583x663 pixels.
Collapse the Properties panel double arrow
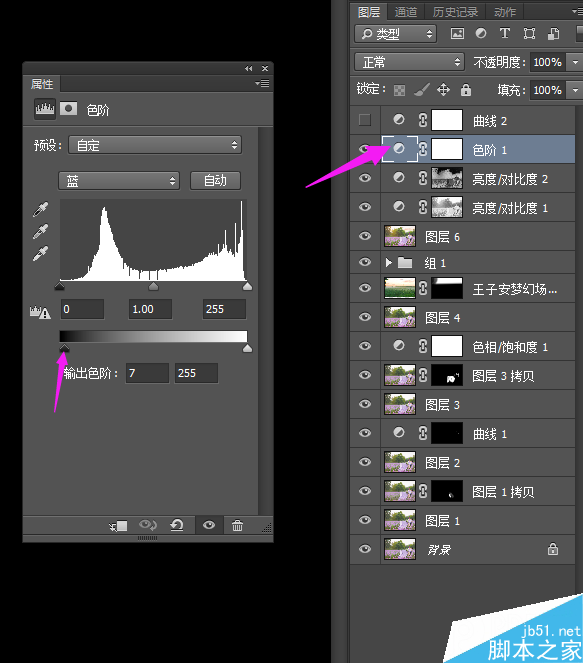249,68
